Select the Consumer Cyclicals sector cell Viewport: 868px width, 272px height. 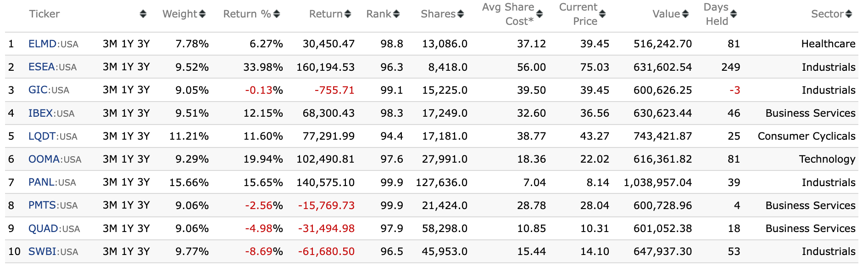coord(807,136)
